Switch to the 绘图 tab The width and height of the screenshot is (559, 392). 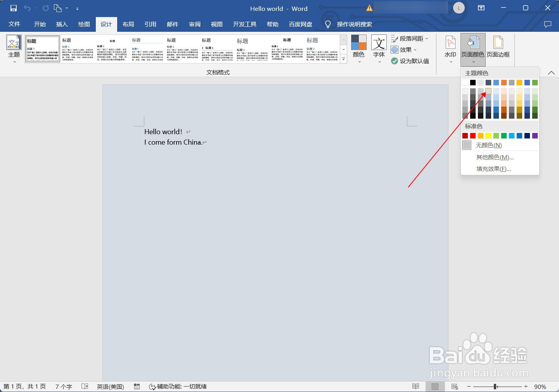(84, 24)
